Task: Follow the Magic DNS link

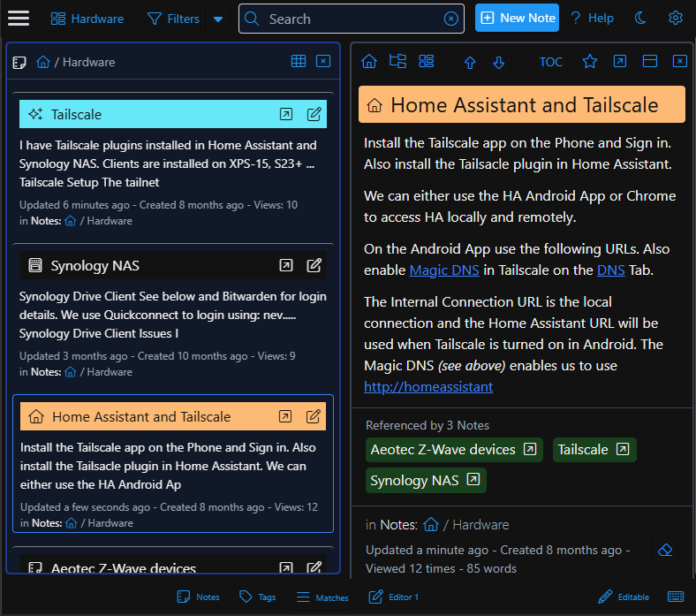Action: (444, 270)
